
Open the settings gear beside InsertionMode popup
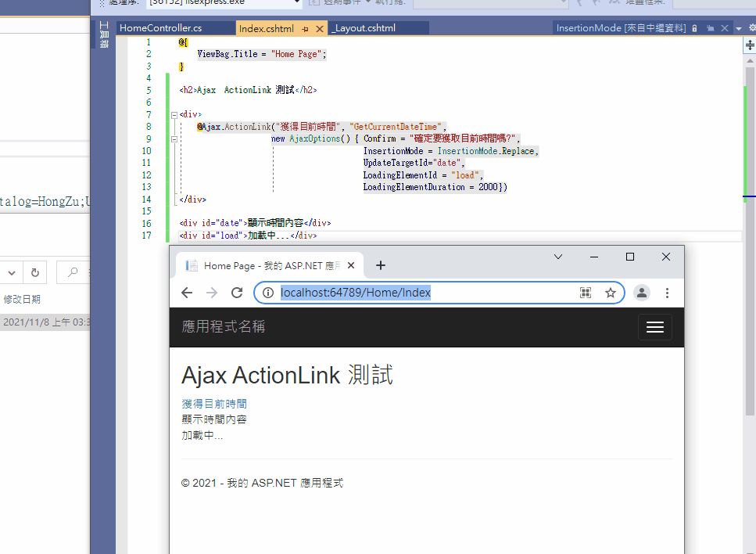click(x=753, y=27)
